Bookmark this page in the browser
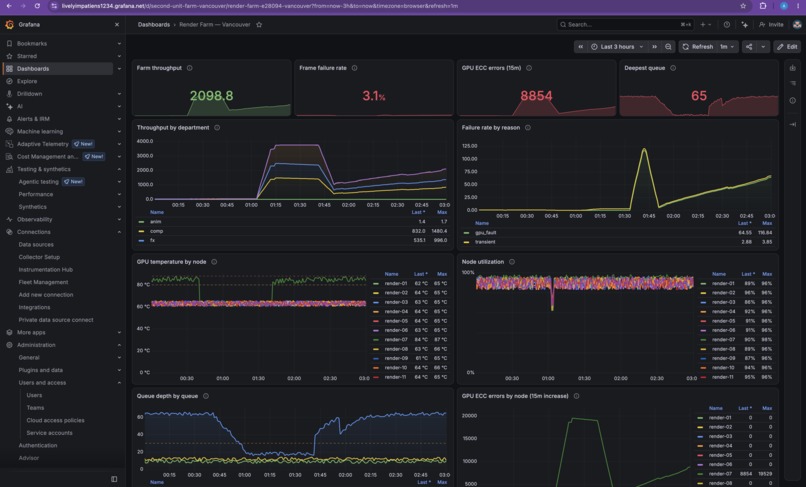 click(743, 6)
